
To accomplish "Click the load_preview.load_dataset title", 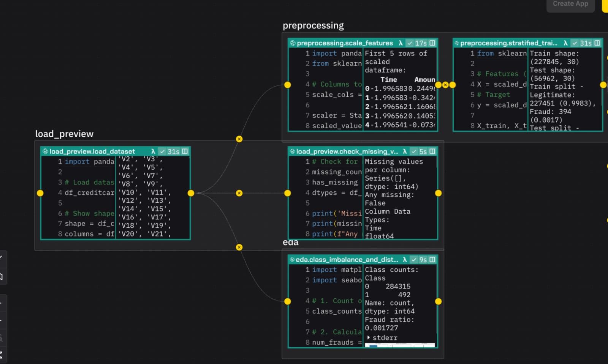I will click(x=91, y=151).
